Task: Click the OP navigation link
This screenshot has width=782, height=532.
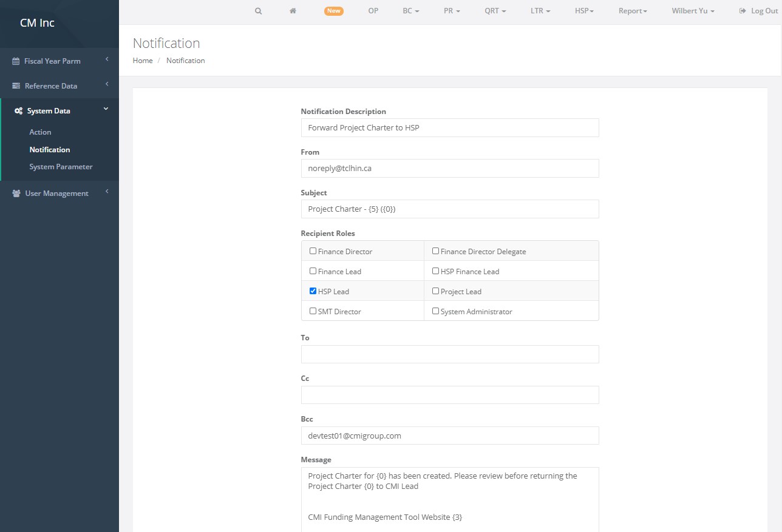Action: (x=373, y=11)
